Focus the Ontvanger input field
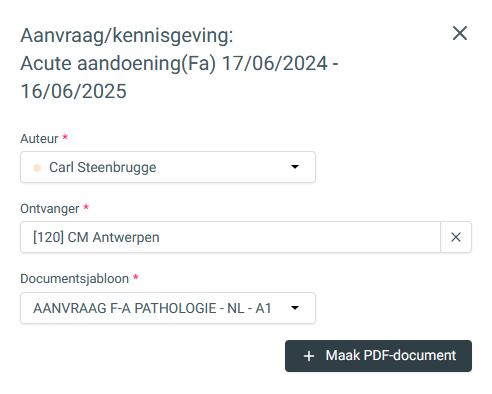This screenshot has width=492, height=394. click(230, 237)
